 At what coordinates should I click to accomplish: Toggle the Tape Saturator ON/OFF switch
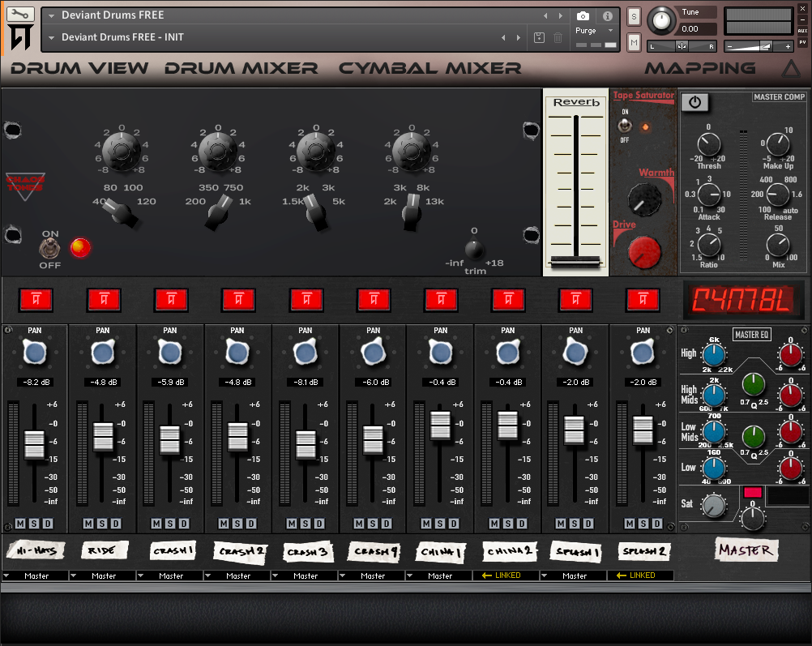coord(625,126)
